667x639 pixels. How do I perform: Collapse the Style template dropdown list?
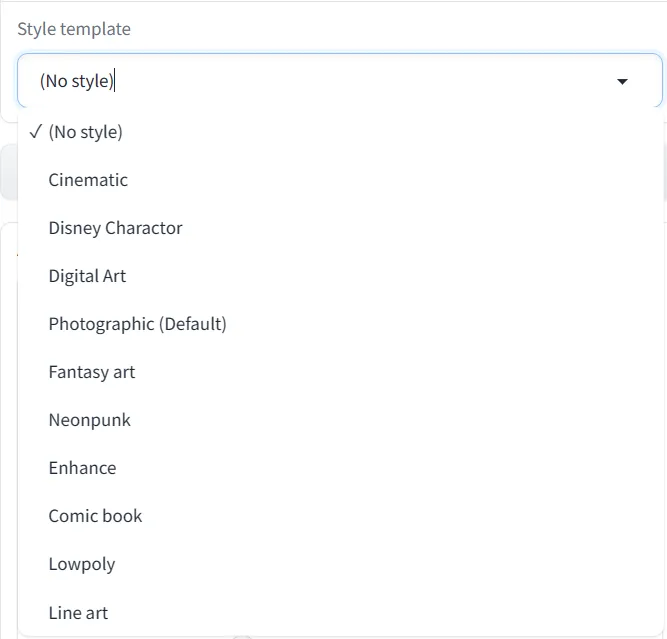[622, 81]
